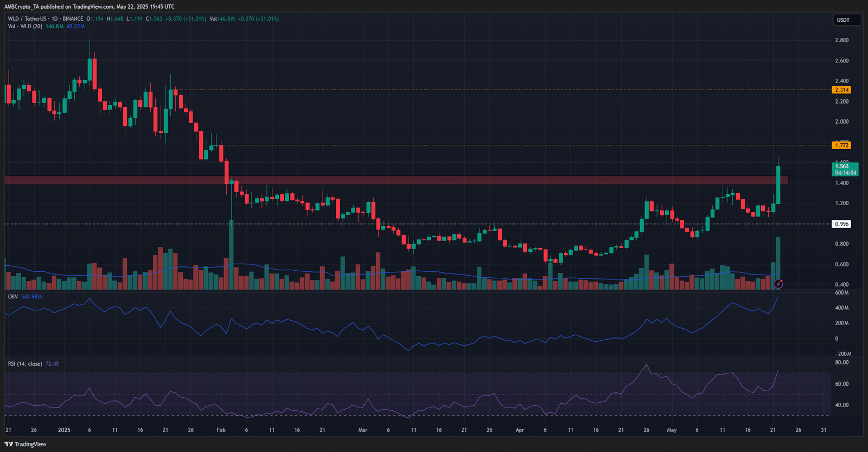Screen dimensions: 868x452
Task: Click the 1.772 orange price level tag
Action: click(x=841, y=145)
